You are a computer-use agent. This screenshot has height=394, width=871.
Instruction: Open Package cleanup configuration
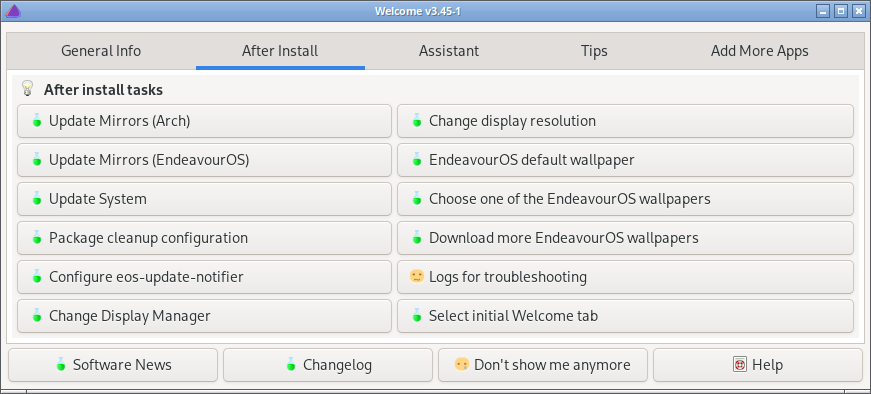click(x=204, y=238)
